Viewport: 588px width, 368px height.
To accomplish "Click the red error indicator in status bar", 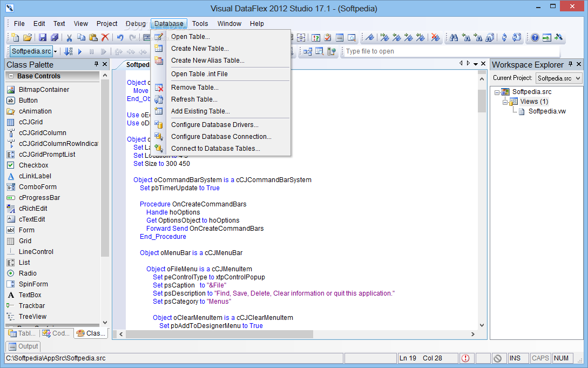I will click(x=465, y=358).
